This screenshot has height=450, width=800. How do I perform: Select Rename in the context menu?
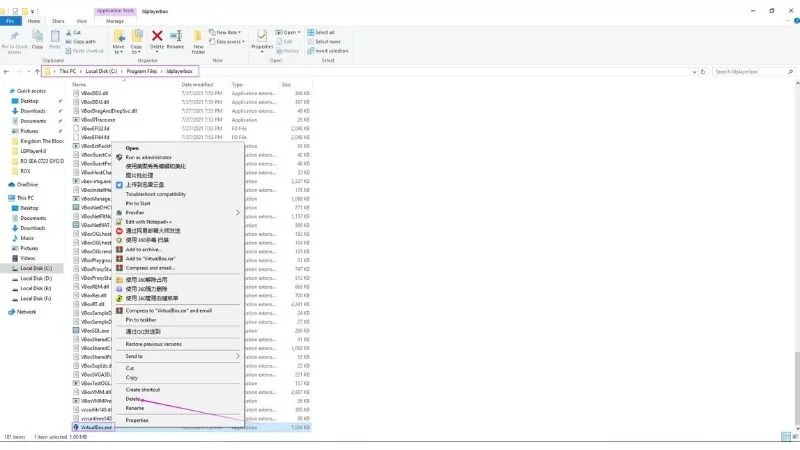[x=135, y=408]
